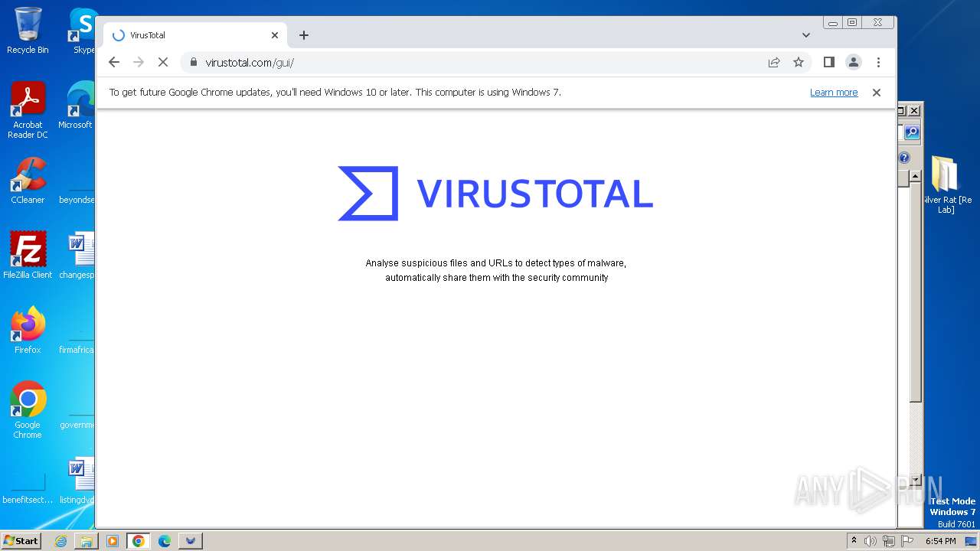Open Microsoft Edge from the taskbar
Image resolution: width=980 pixels, height=551 pixels.
coord(165,541)
